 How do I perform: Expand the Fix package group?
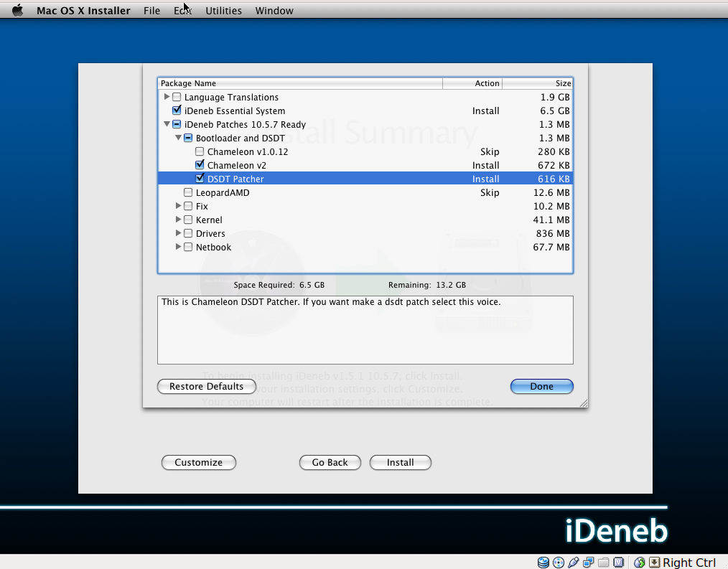coord(178,206)
